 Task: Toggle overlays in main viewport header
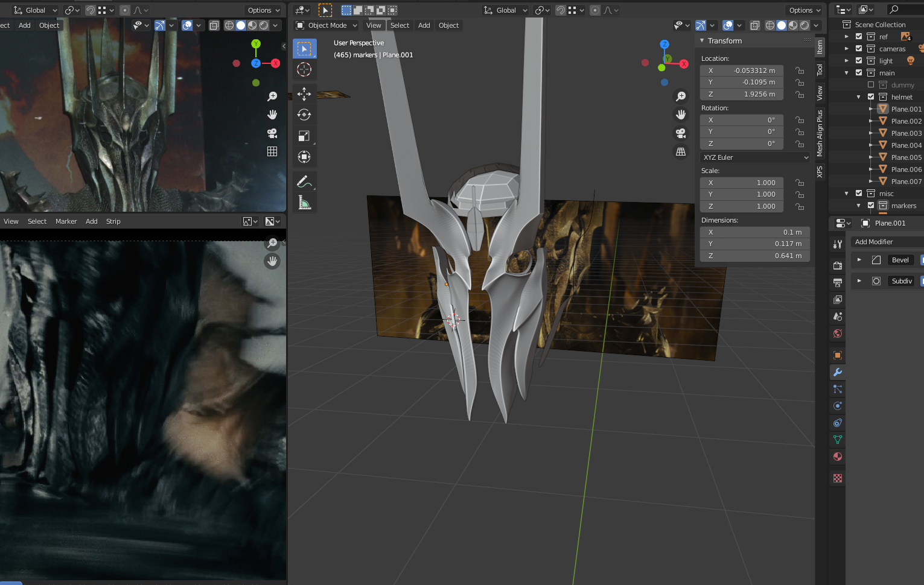pos(728,25)
